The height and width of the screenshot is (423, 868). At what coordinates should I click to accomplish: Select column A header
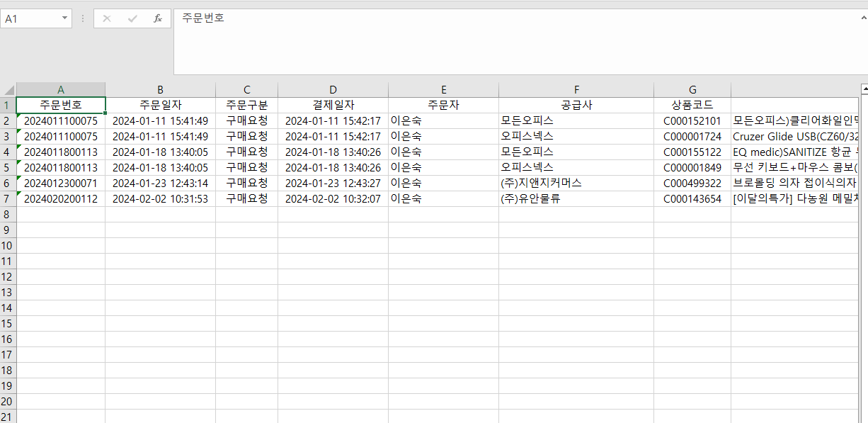click(61, 90)
